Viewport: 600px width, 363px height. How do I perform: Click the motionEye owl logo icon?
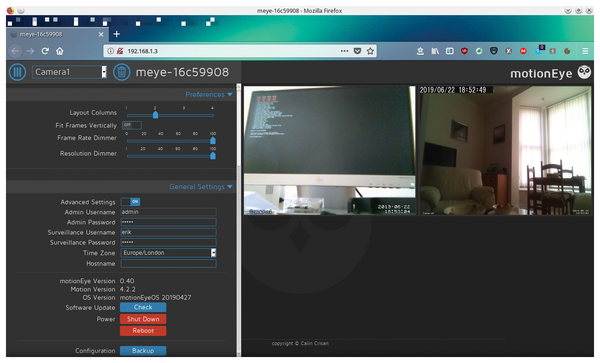tap(584, 72)
